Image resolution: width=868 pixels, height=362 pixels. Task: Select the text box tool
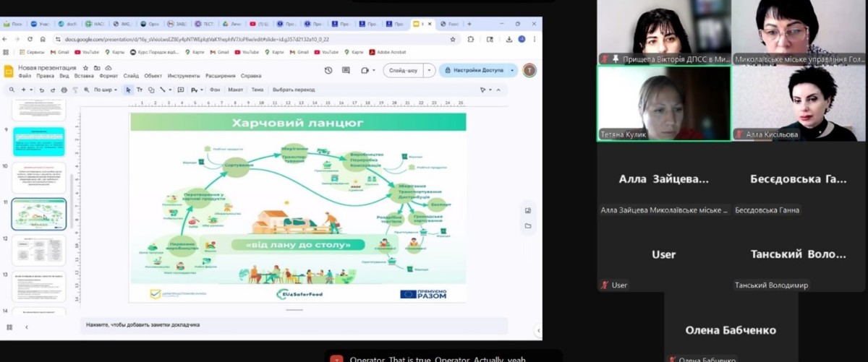tap(140, 90)
